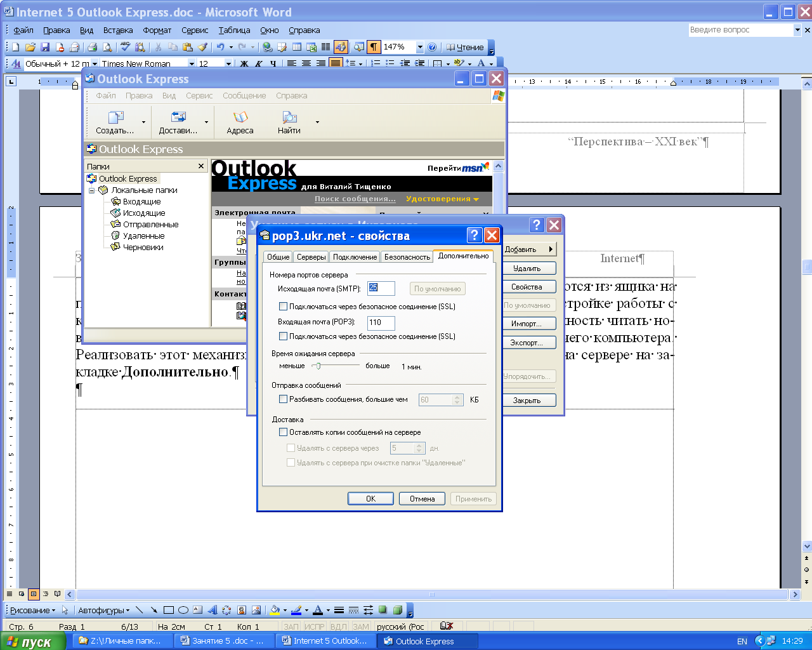
Task: Collapse the Локальные папки tree node
Action: point(92,190)
